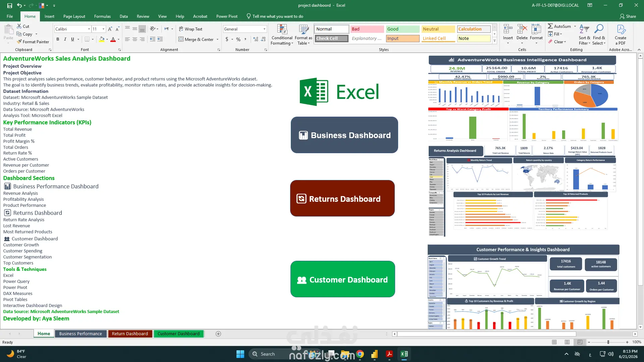Click the Format Painter brush
Screen dimensions: 644x362
point(19,42)
